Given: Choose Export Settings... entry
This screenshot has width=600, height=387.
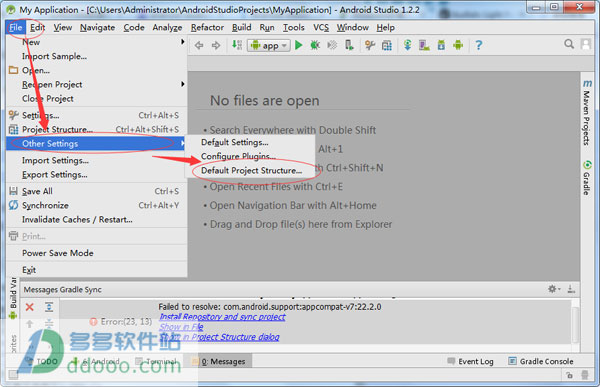Looking at the screenshot, I should (x=96, y=175).
